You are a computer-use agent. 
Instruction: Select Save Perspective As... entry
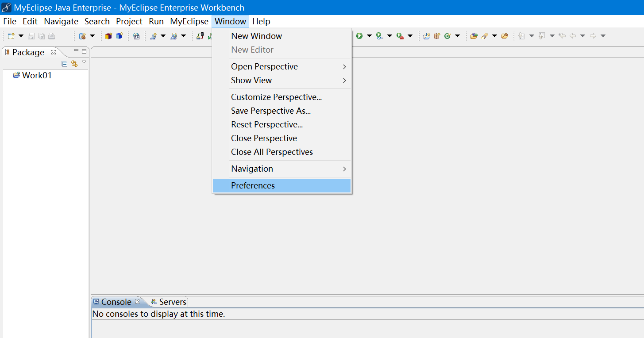click(x=282, y=111)
